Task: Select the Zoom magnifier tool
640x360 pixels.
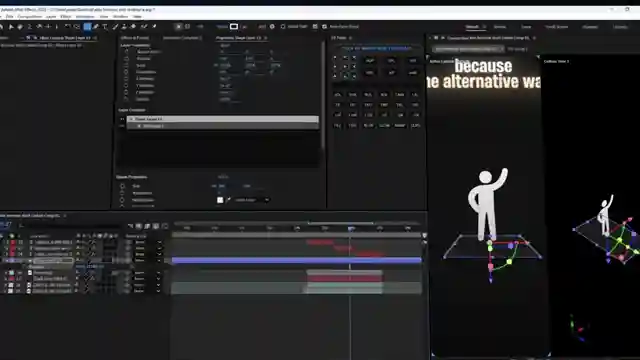Action: coord(29,27)
